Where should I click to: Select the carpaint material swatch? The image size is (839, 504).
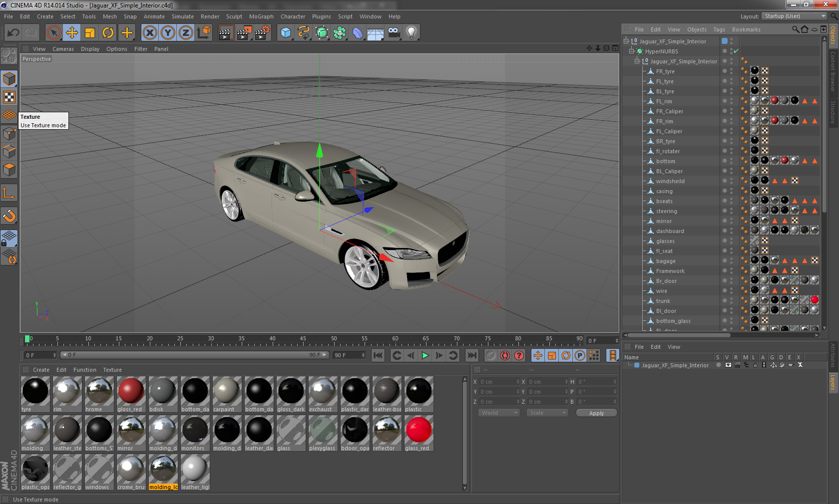[227, 394]
